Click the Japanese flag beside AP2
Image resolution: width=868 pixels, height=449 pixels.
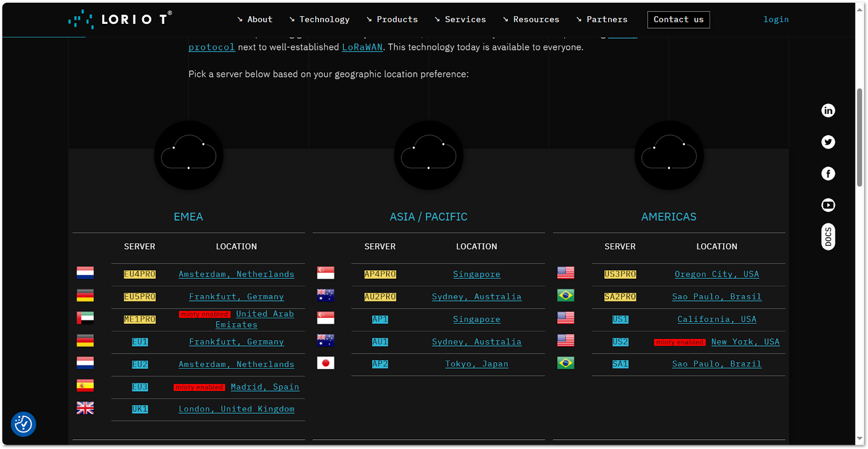[x=325, y=363]
